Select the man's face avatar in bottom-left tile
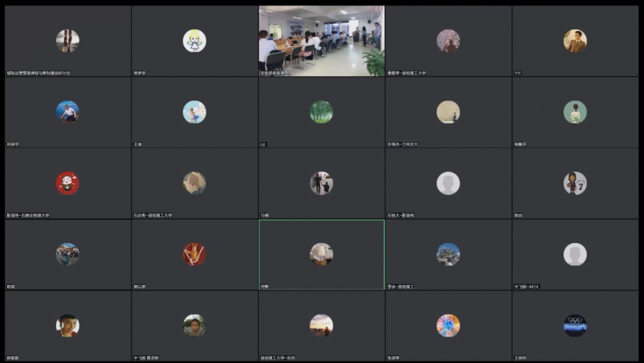This screenshot has width=644, height=363. click(x=68, y=326)
